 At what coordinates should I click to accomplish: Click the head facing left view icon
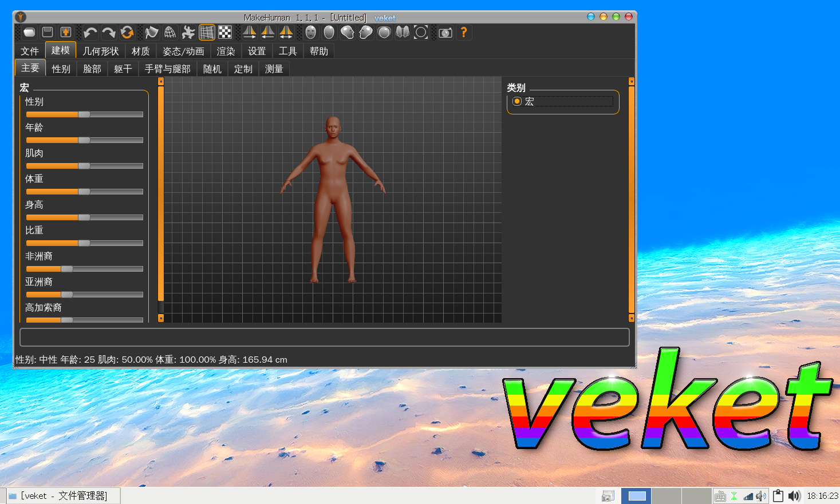pyautogui.click(x=348, y=33)
